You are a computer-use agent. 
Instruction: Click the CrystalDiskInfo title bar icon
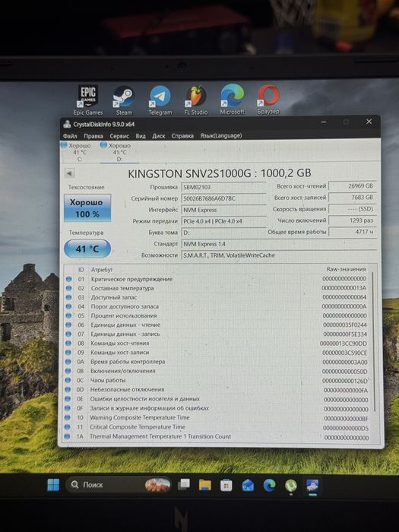(67, 124)
